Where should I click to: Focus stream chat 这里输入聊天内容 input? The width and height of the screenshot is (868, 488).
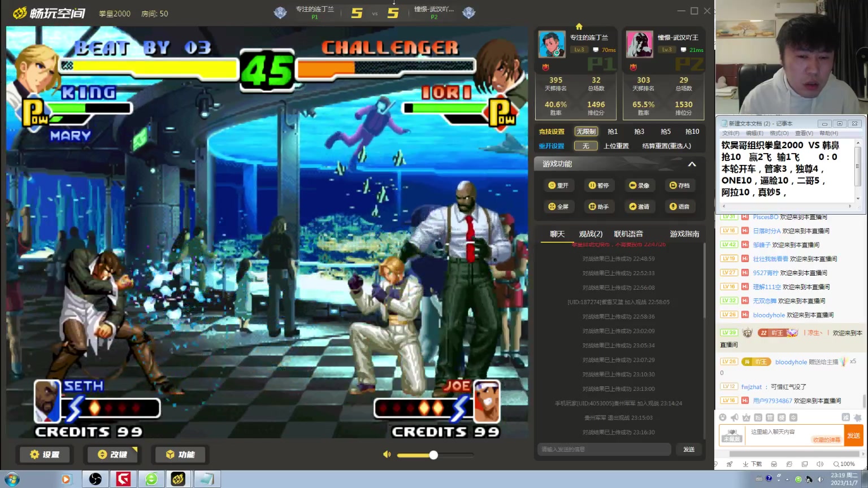[795, 435]
